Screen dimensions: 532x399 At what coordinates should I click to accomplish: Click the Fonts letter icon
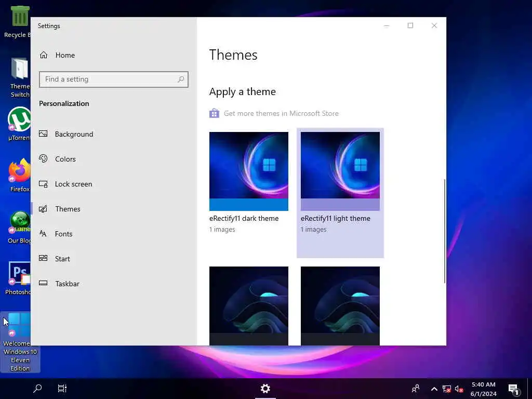pos(43,233)
